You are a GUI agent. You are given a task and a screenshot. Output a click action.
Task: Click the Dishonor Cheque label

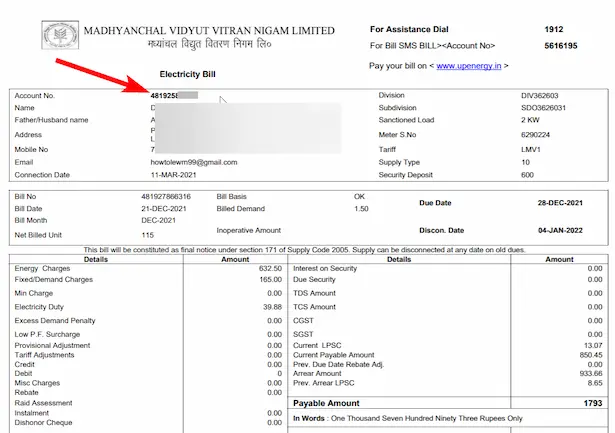[x=43, y=422]
